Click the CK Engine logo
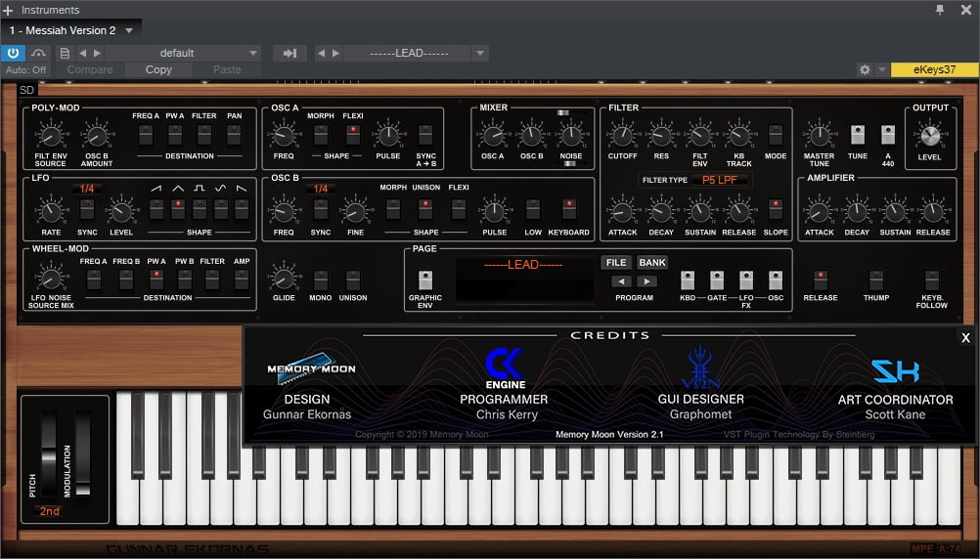The width and height of the screenshot is (980, 559). click(505, 368)
